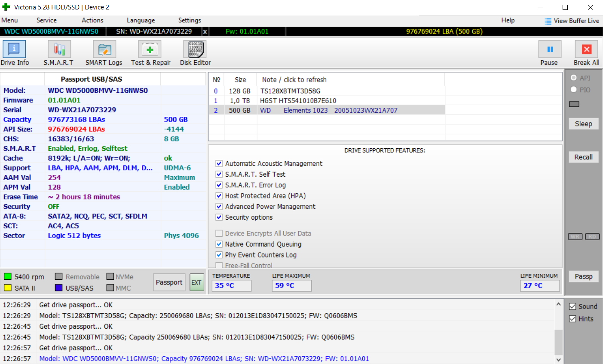Image resolution: width=603 pixels, height=364 pixels.
Task: Click the Passport button
Action: (x=169, y=282)
